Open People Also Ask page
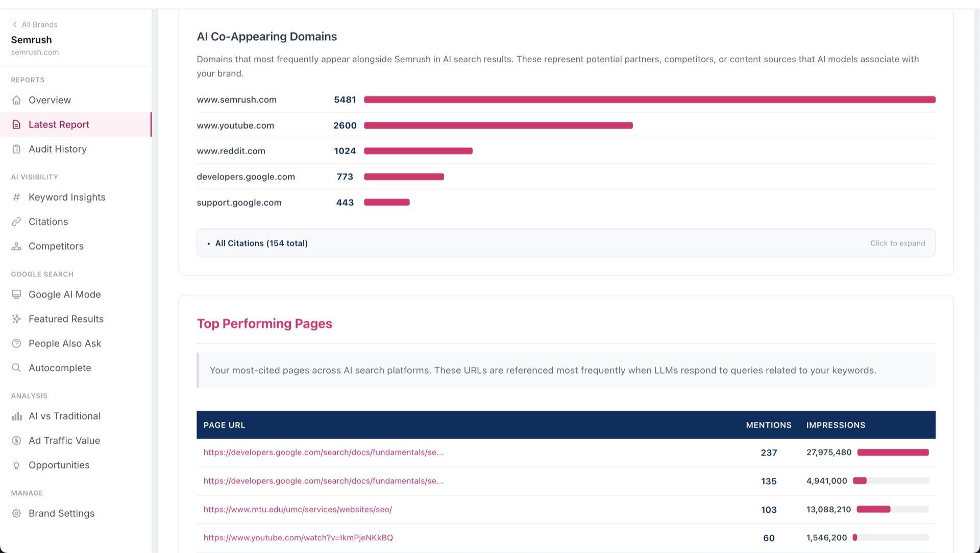980x553 pixels. click(76, 343)
